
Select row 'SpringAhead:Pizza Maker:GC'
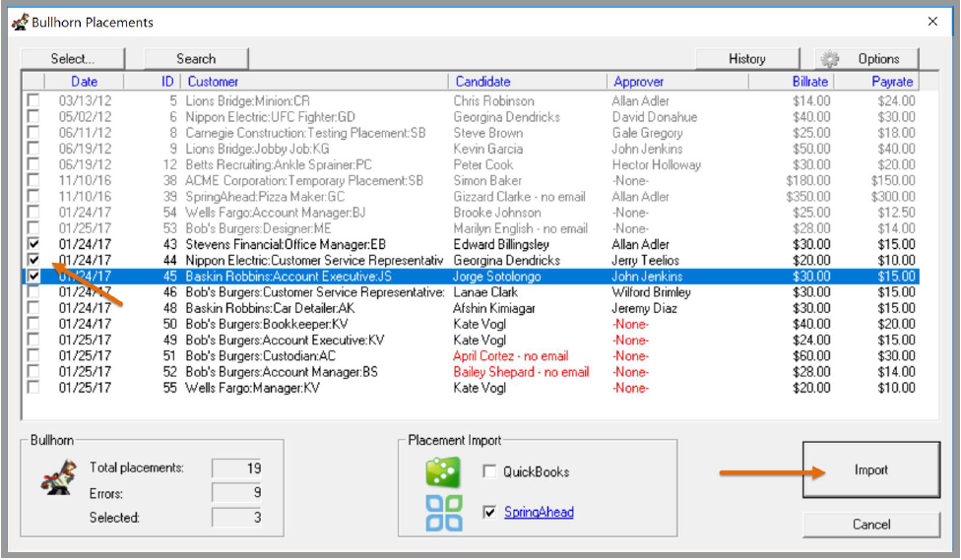point(471,196)
